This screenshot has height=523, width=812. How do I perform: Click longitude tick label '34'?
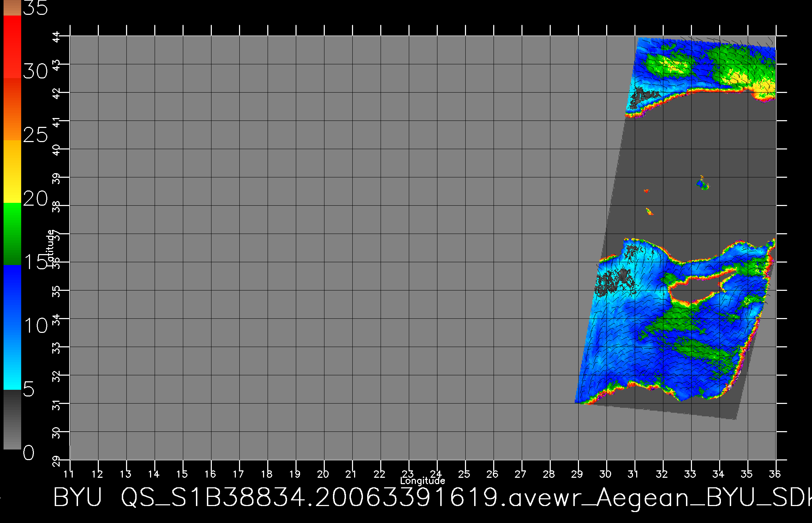(719, 474)
